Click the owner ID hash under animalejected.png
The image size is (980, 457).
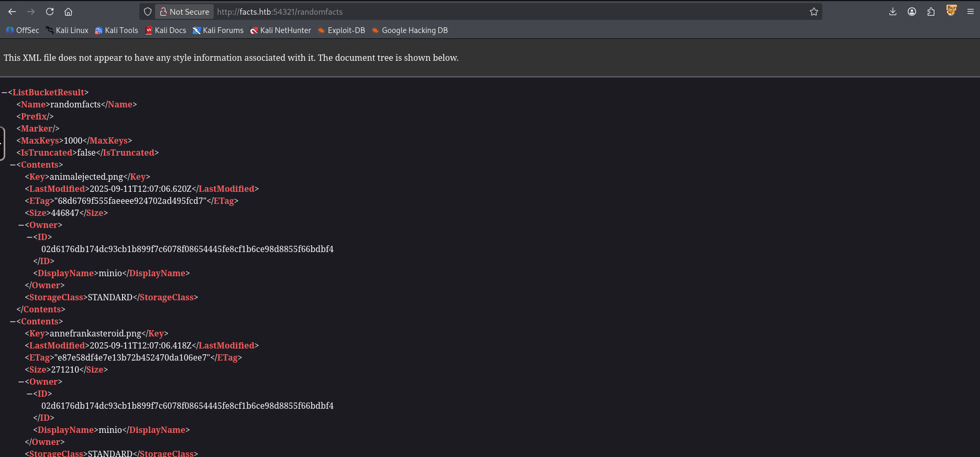coord(188,249)
